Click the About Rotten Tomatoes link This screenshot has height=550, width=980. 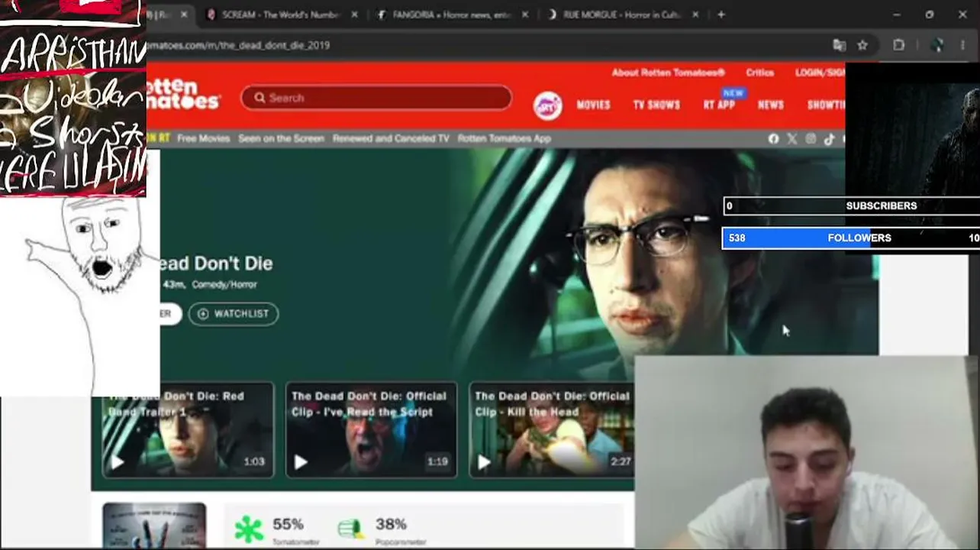[668, 73]
